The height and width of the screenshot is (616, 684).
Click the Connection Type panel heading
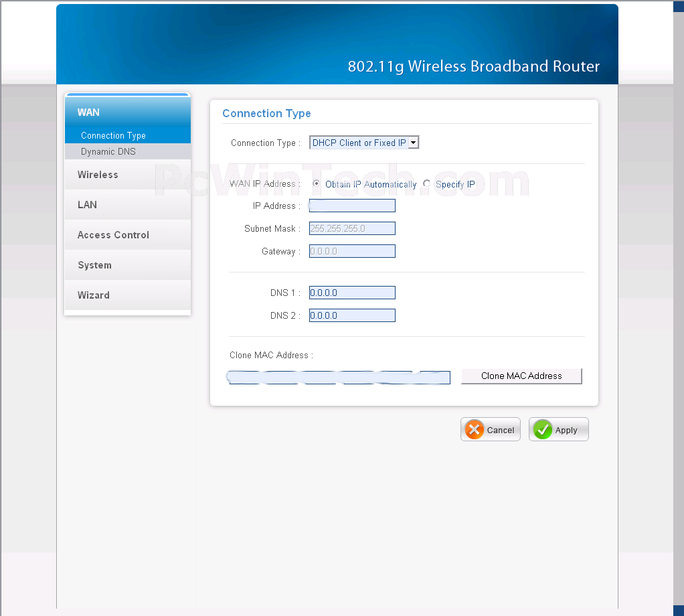coord(266,113)
